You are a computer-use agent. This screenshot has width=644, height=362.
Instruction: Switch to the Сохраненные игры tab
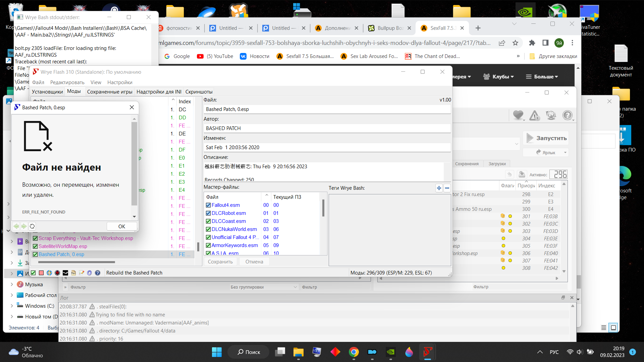pos(109,92)
